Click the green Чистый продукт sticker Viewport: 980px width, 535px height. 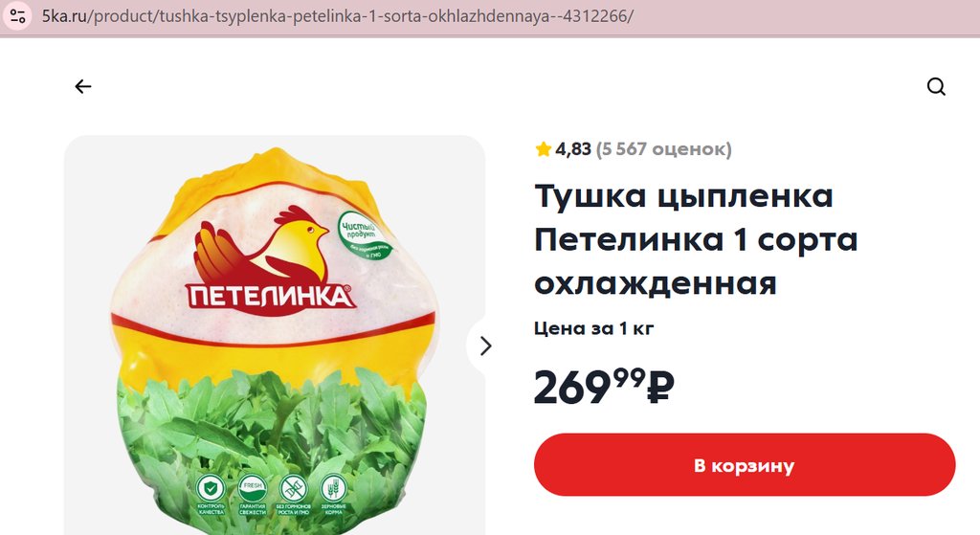click(x=367, y=237)
